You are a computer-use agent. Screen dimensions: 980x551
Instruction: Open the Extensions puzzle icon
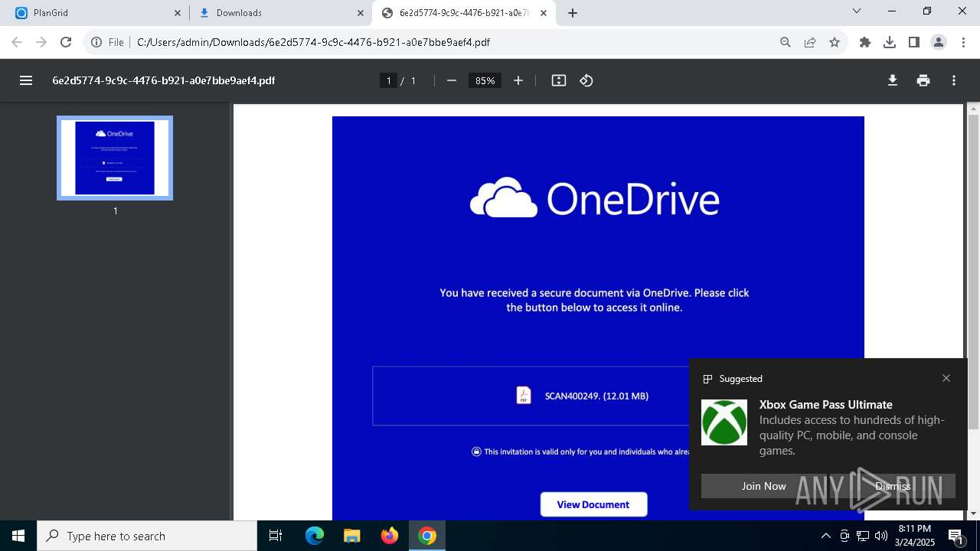(865, 42)
